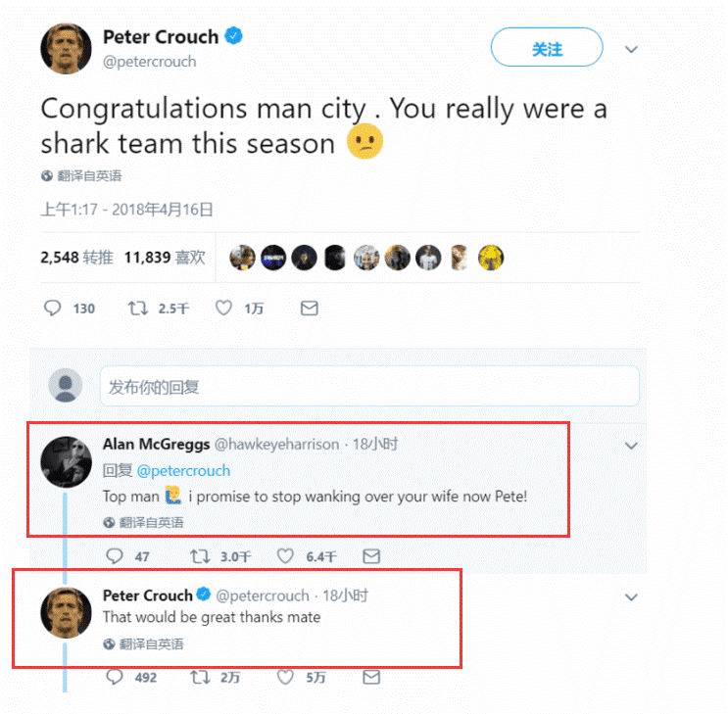Viewport: 728px width, 714px height.
Task: Open Alan McGreggs' profile avatar
Action: point(66,460)
